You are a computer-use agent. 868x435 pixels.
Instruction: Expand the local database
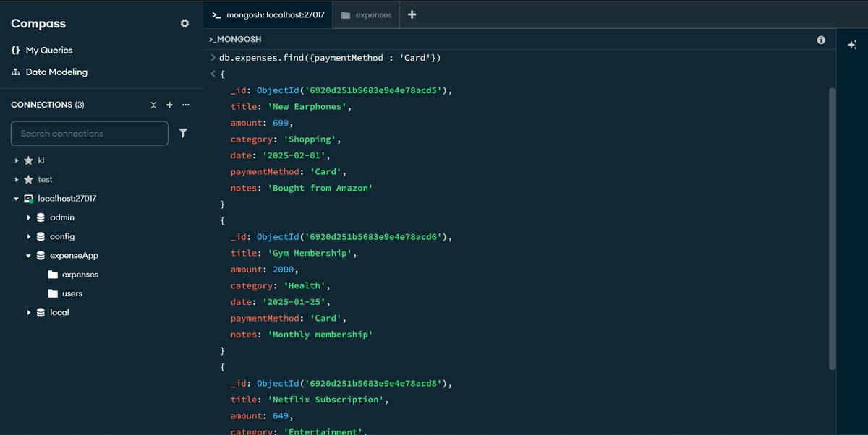pos(29,312)
